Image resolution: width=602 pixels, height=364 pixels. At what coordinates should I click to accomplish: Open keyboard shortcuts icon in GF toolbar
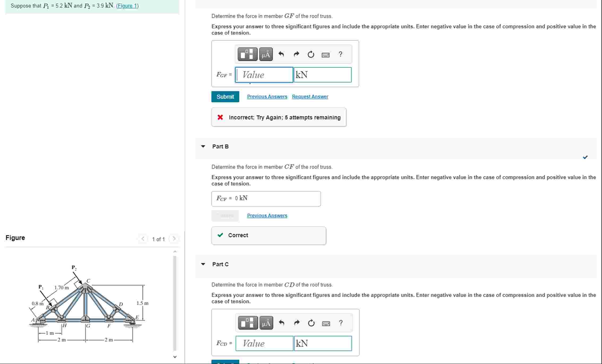tap(325, 55)
